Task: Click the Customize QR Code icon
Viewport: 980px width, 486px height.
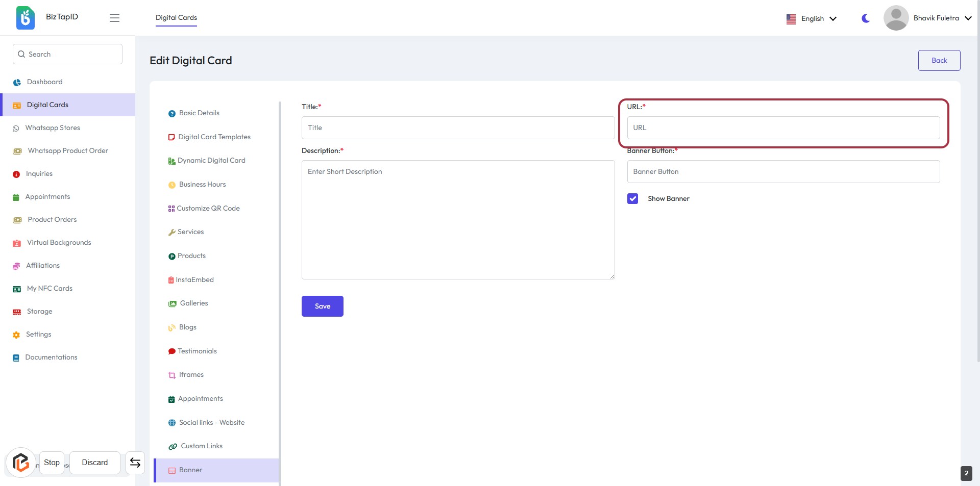Action: [x=171, y=209]
